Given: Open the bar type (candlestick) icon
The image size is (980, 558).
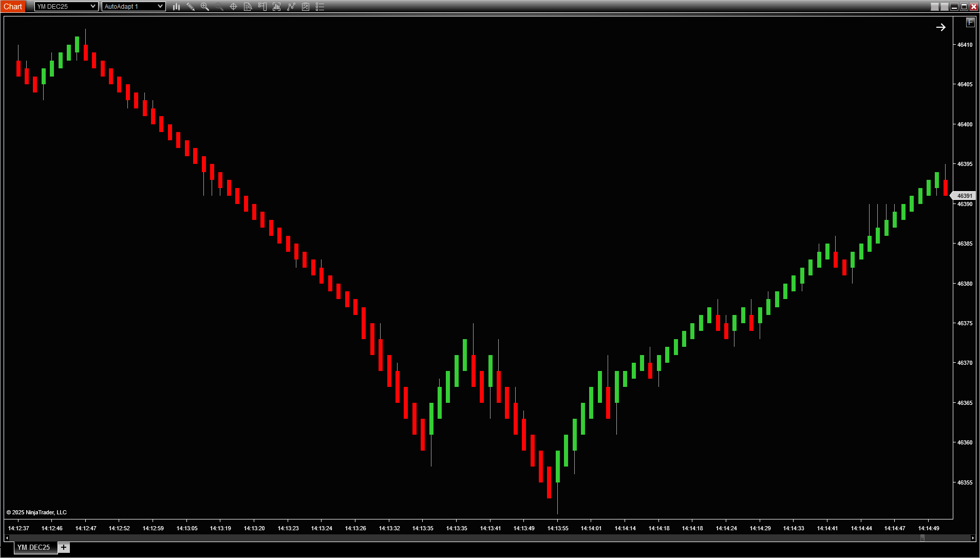Looking at the screenshot, I should point(176,7).
